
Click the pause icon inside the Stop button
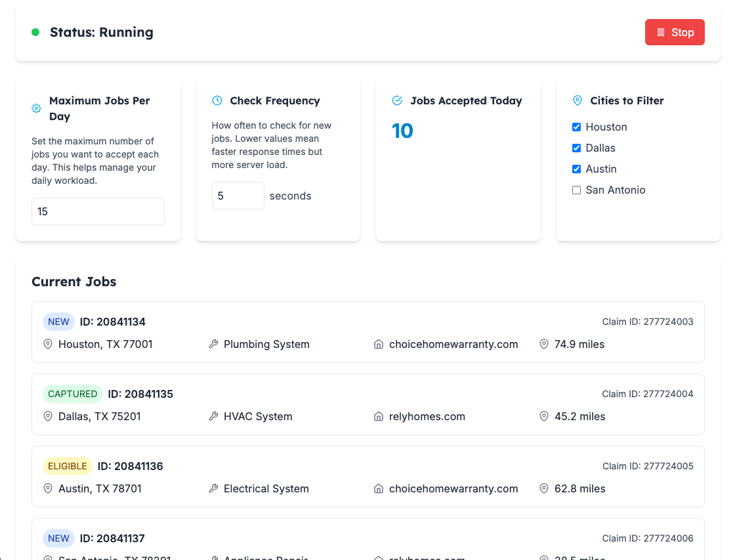pos(660,32)
